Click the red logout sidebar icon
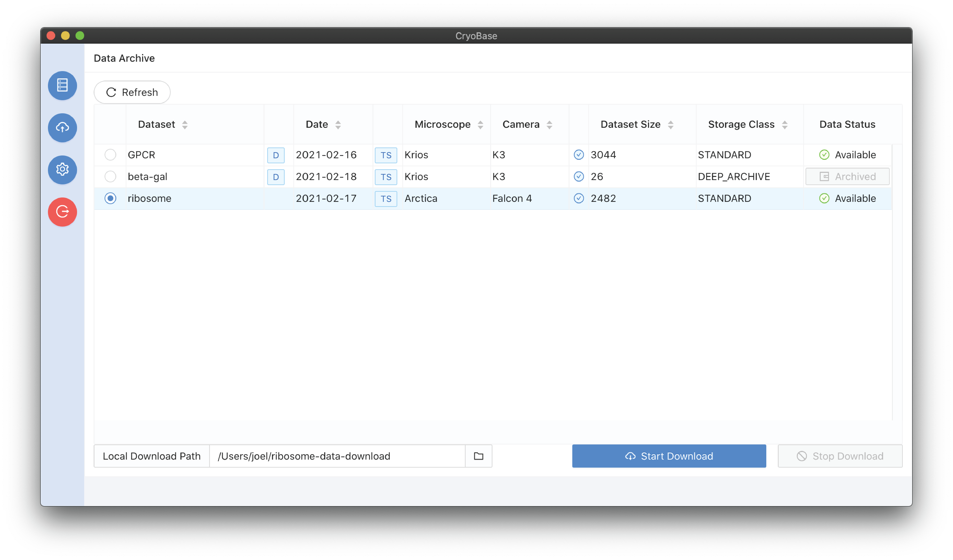The image size is (953, 560). (62, 212)
